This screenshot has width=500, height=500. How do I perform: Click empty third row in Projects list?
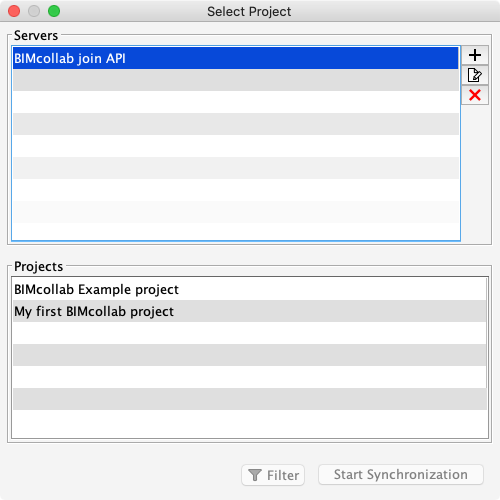249,333
